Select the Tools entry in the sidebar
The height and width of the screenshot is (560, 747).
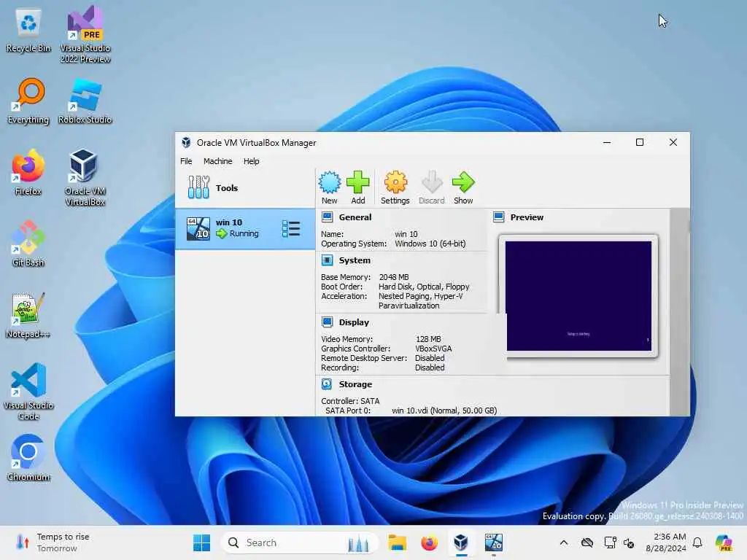245,187
